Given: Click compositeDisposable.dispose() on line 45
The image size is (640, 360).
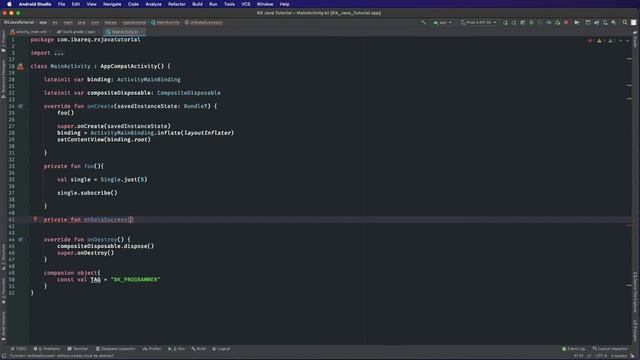Looking at the screenshot, I should point(106,247).
